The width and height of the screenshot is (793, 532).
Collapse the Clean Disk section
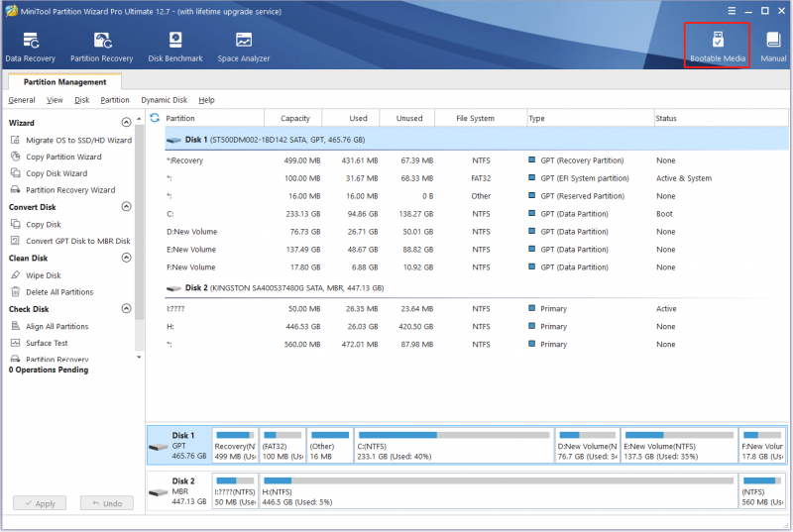[127, 258]
